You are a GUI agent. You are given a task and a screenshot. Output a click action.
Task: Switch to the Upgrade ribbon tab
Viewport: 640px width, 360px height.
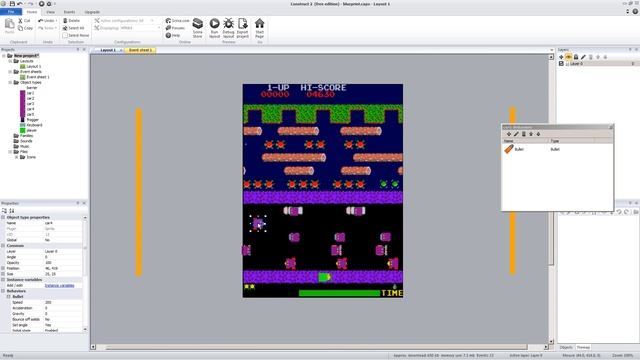92,12
